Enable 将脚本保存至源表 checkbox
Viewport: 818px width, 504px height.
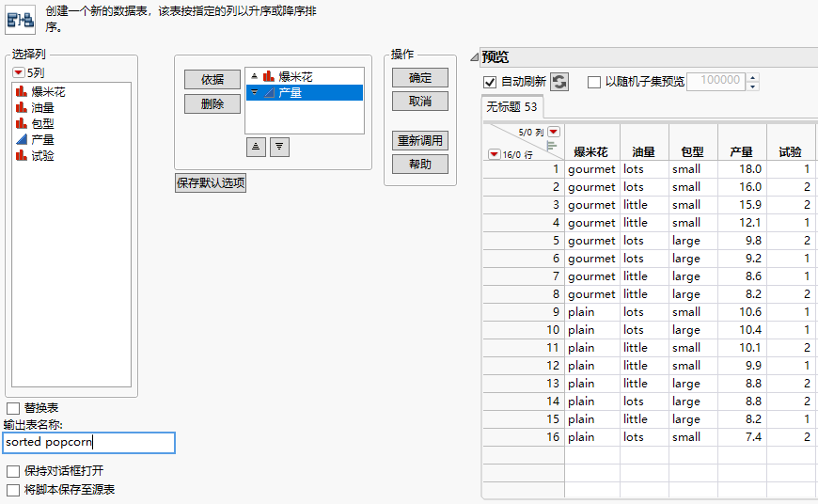click(13, 490)
